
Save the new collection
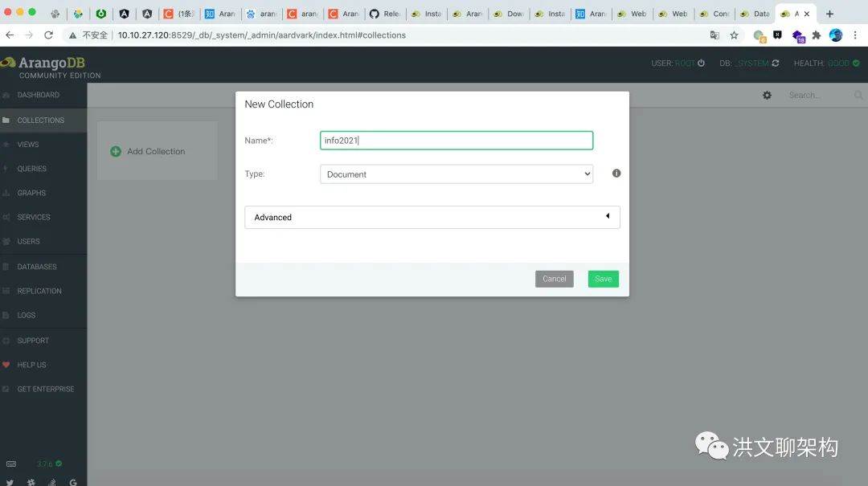[x=603, y=279]
